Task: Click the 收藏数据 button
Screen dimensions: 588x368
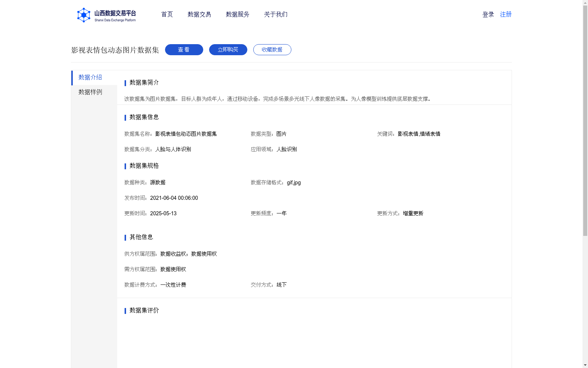Action: tap(272, 50)
